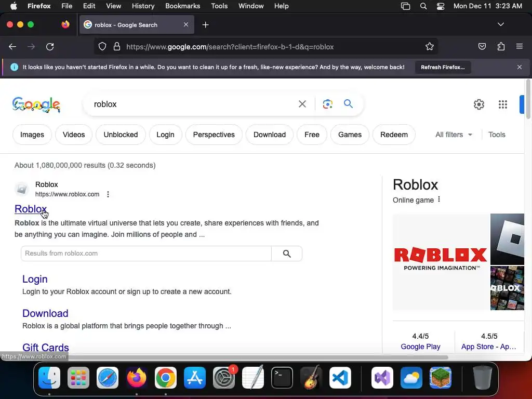The image size is (532, 399).
Task: Open the tracking protection shield icon
Action: pyautogui.click(x=102, y=46)
